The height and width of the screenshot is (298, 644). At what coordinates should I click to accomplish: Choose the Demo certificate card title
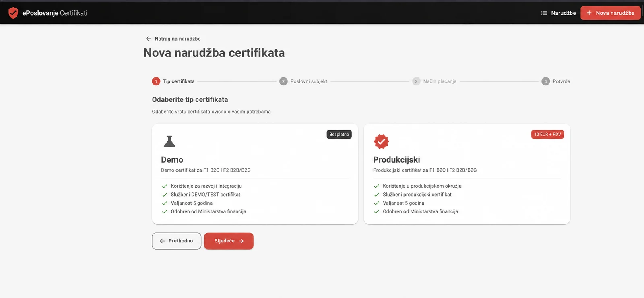coord(172,160)
